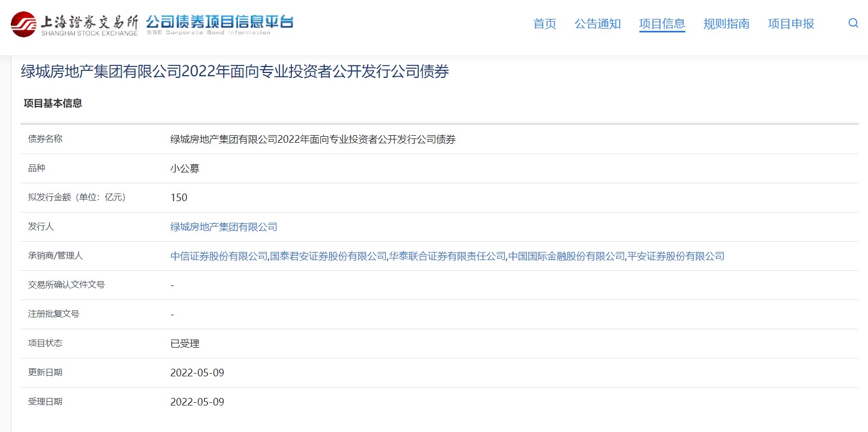The image size is (868, 432).
Task: Click the large bond title heading
Action: pyautogui.click(x=235, y=71)
